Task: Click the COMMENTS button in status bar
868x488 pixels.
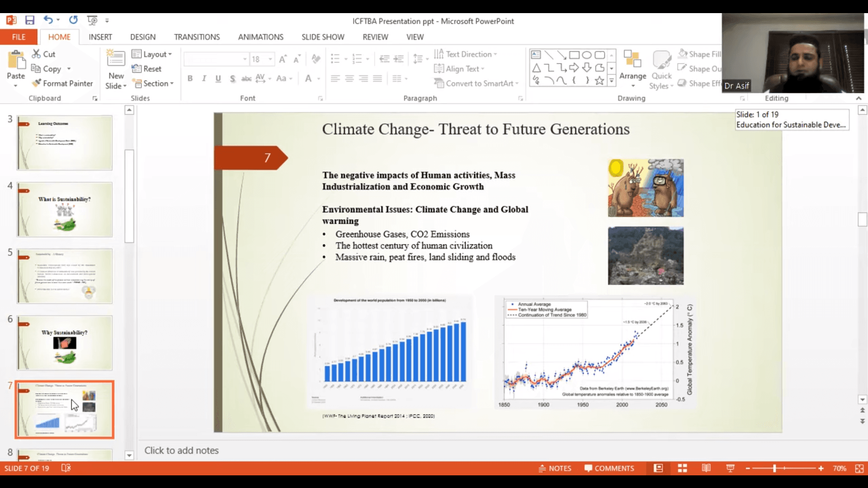Action: coord(609,468)
